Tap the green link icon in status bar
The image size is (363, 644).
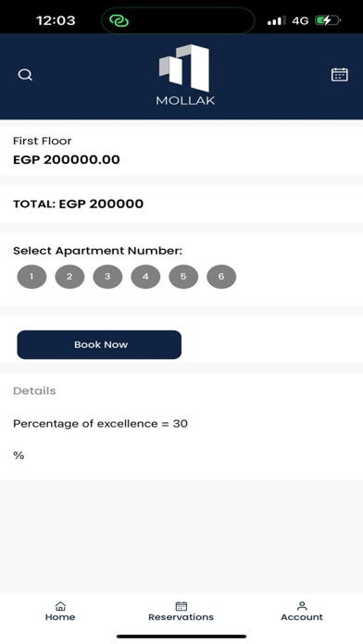[119, 20]
